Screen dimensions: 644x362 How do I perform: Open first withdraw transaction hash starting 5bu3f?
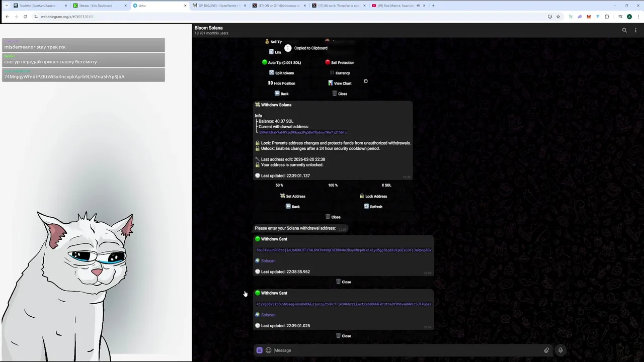344,250
